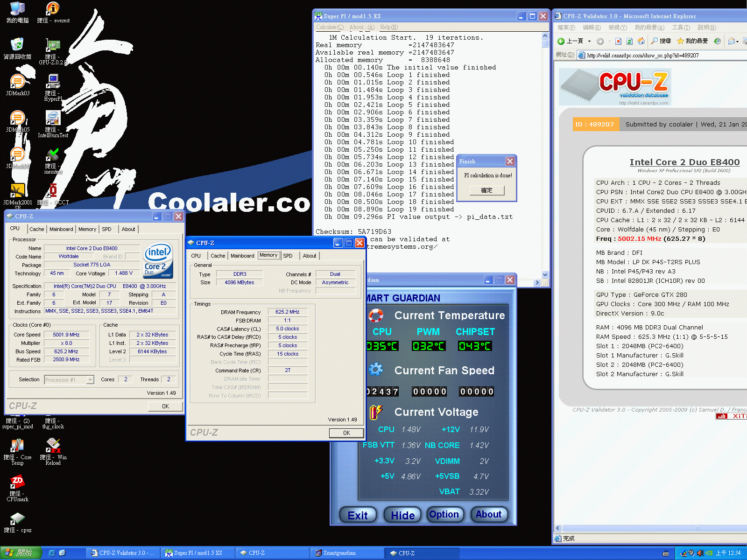Screen dimensions: 747x560
Task: Open the Help menu in Super PI
Action: coord(389,27)
